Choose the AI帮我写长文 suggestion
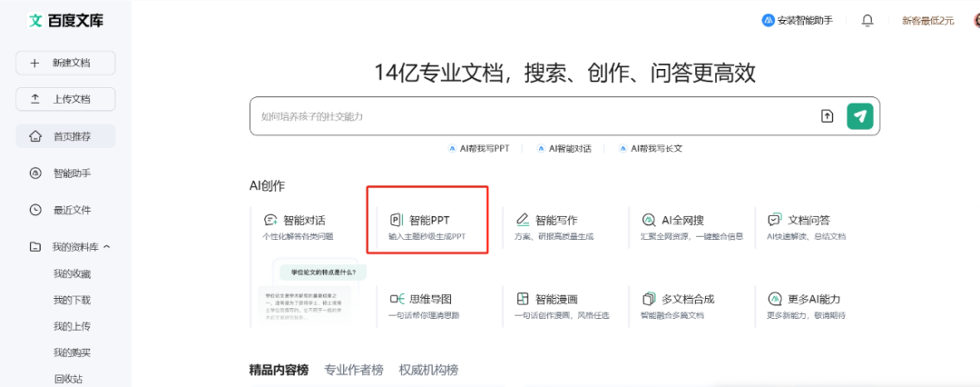This screenshot has height=387, width=980. (x=651, y=148)
